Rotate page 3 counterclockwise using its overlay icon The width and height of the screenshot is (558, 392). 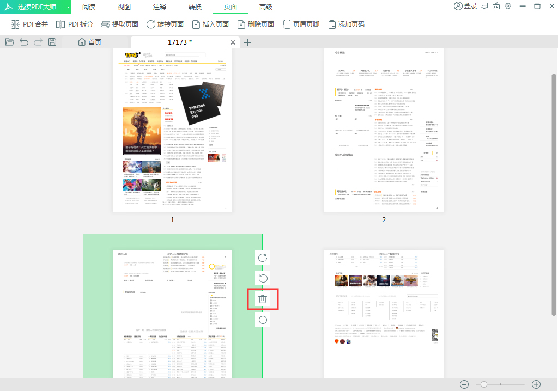(262, 278)
